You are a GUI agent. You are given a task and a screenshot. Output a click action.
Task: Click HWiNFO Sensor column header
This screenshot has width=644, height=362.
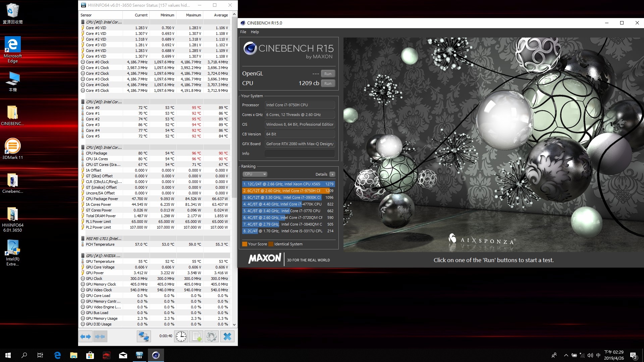click(x=101, y=15)
